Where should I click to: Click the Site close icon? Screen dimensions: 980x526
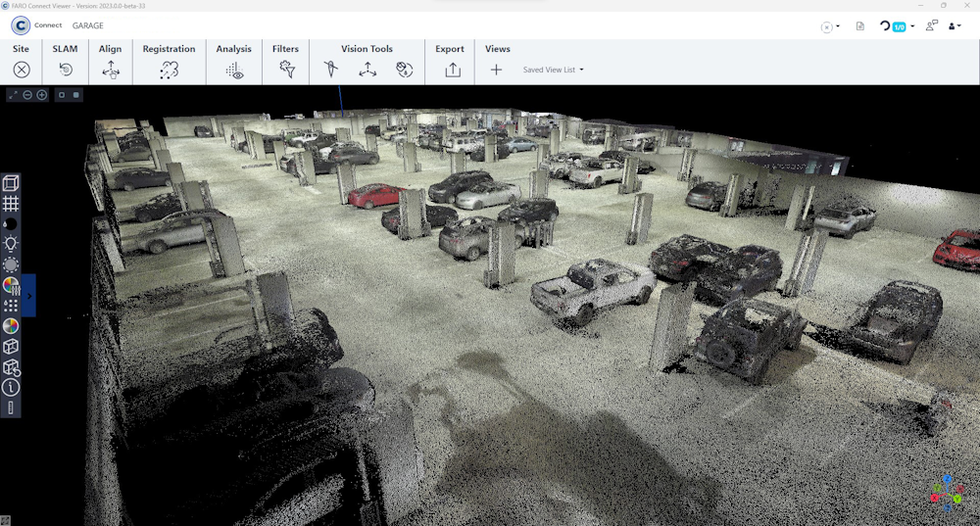(x=22, y=70)
